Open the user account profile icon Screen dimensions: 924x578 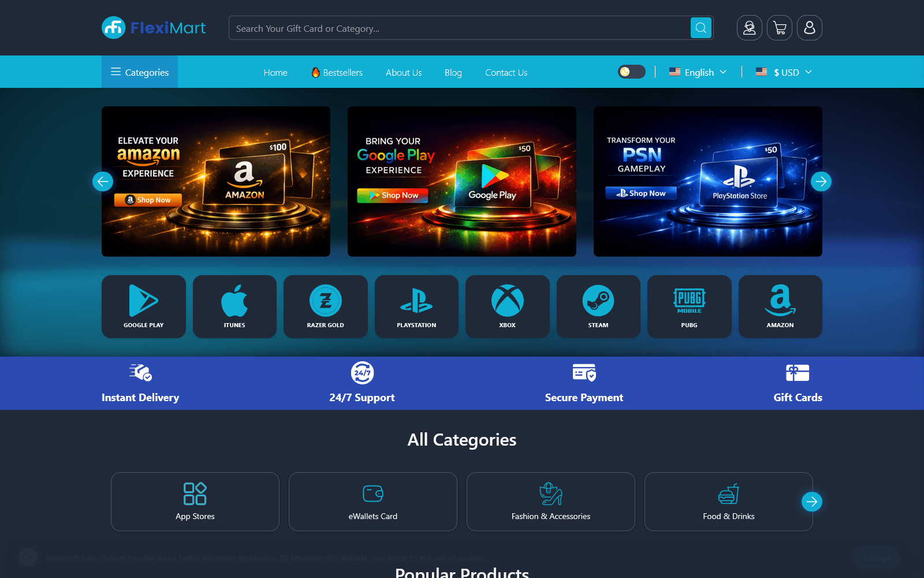tap(810, 28)
